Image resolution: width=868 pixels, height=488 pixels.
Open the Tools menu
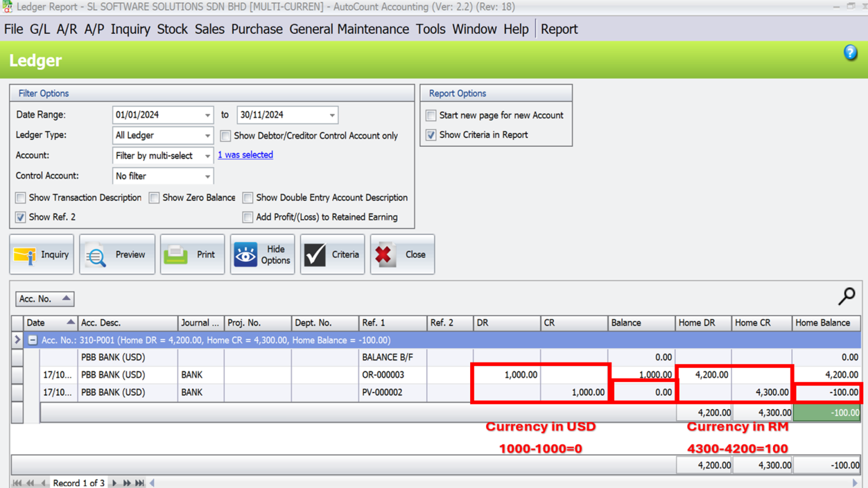point(431,29)
